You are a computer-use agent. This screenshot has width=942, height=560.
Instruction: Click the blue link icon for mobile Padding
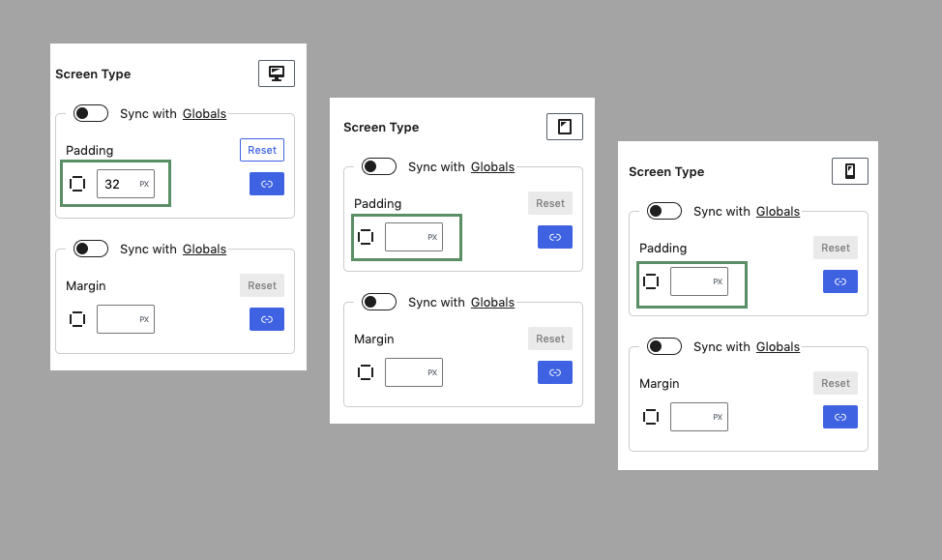(839, 280)
